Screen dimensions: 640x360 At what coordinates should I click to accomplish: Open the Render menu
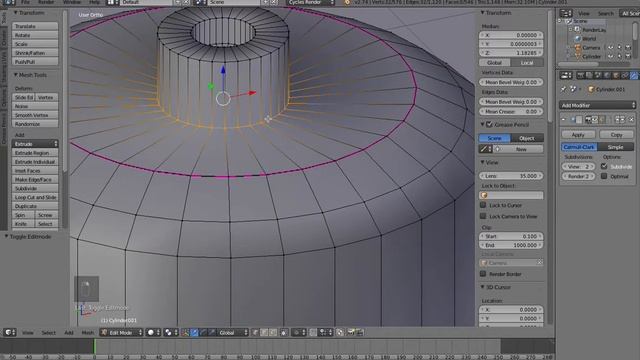tap(46, 2)
